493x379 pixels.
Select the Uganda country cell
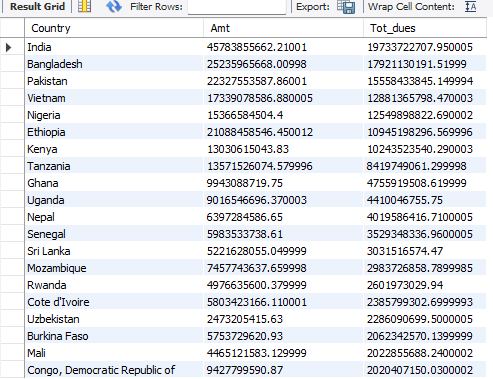[x=114, y=200]
